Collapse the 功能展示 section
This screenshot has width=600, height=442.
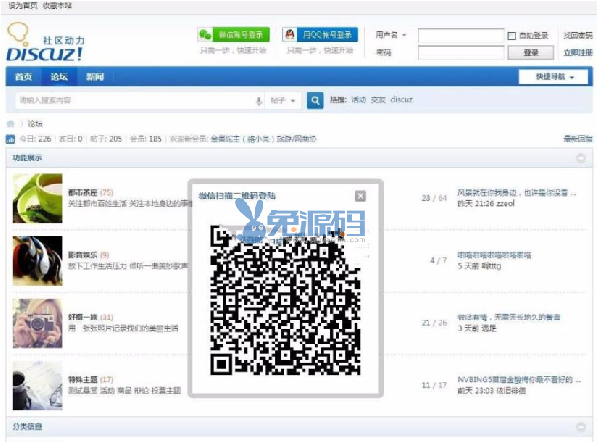[581, 158]
